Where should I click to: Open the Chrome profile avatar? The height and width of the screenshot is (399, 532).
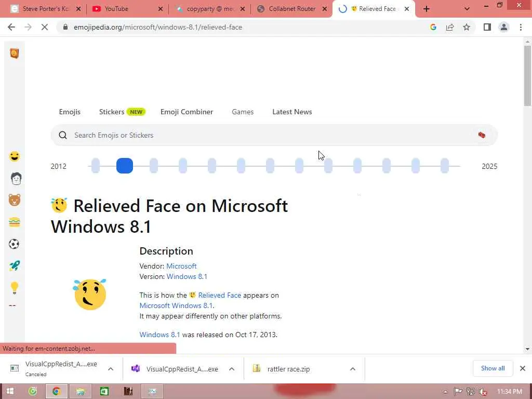(x=504, y=27)
